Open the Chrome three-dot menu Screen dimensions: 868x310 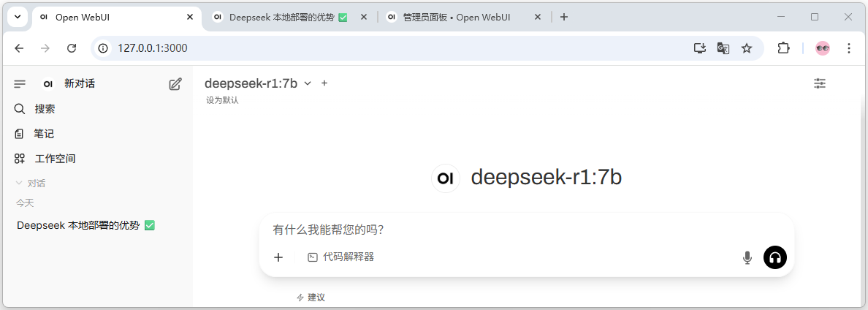(x=849, y=48)
